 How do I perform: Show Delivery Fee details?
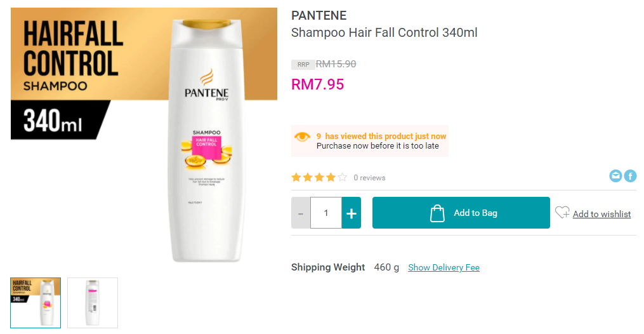tap(444, 267)
